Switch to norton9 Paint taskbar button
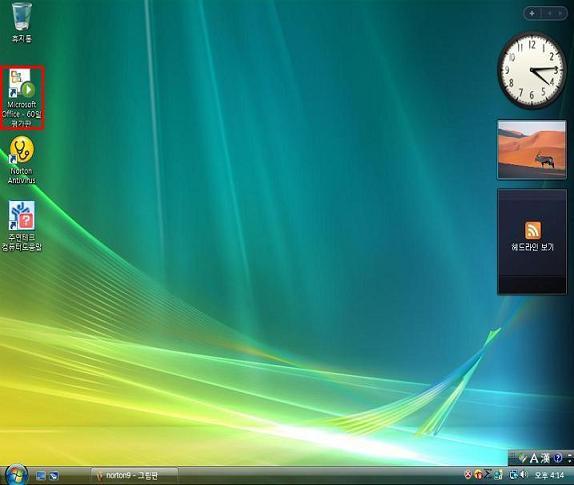Screen dimensions: 574x485 (134, 476)
